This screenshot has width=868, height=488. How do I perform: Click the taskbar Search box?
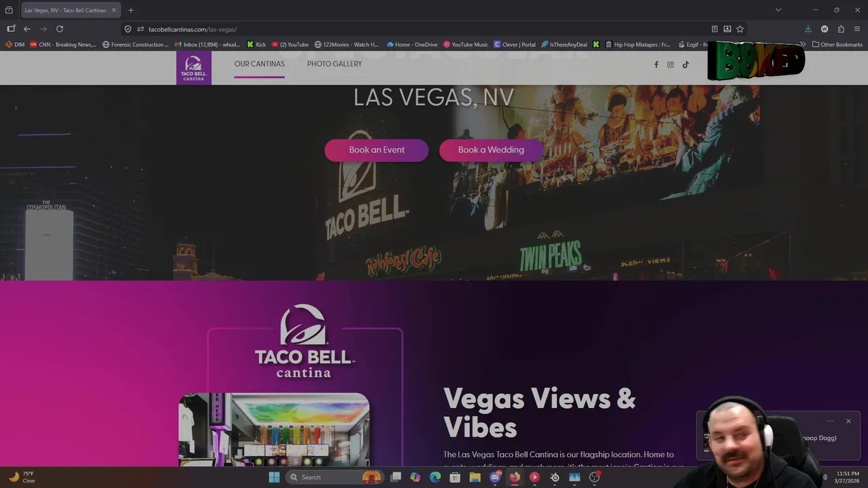335,477
